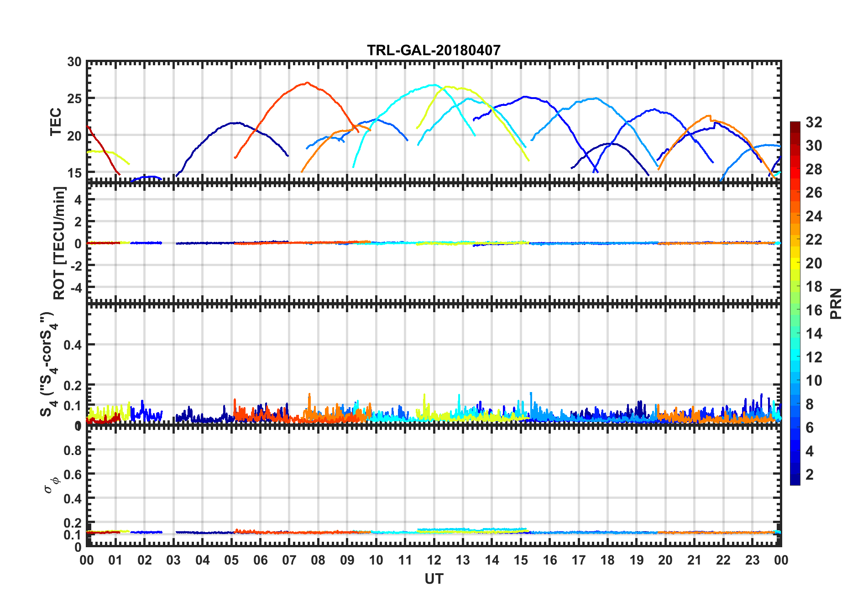Click sigma-phi axis tick label 0.8

click(x=73, y=450)
